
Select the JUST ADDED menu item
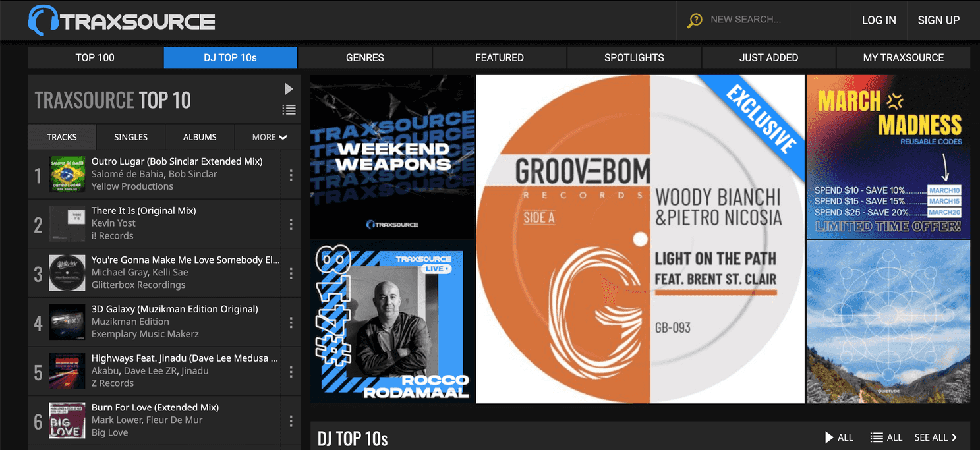point(768,57)
